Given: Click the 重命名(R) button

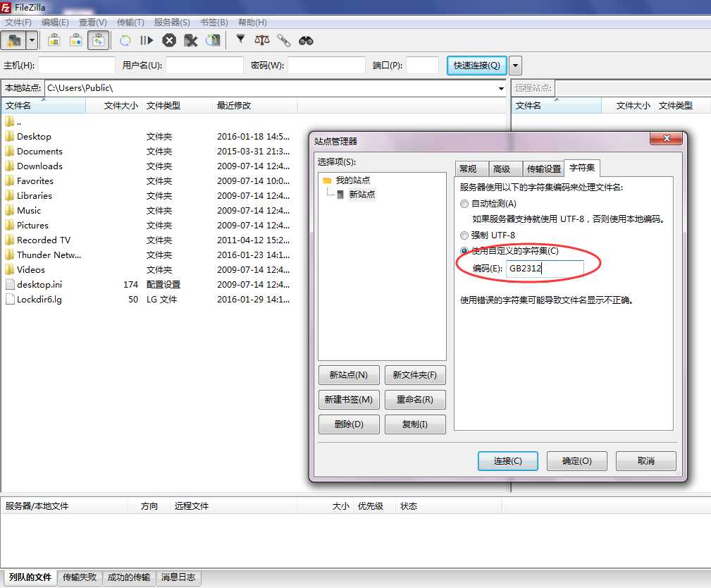Looking at the screenshot, I should click(415, 399).
